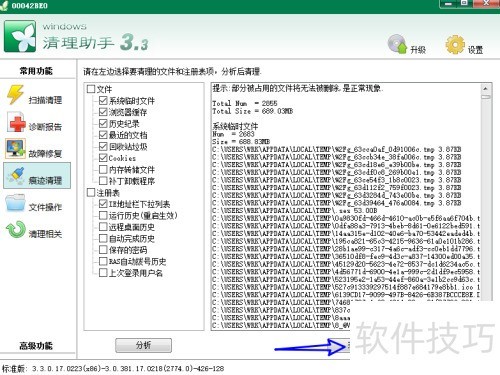The image size is (500, 375).
Task: Click the 'Num = 2683' result line
Action: [x=233, y=134]
